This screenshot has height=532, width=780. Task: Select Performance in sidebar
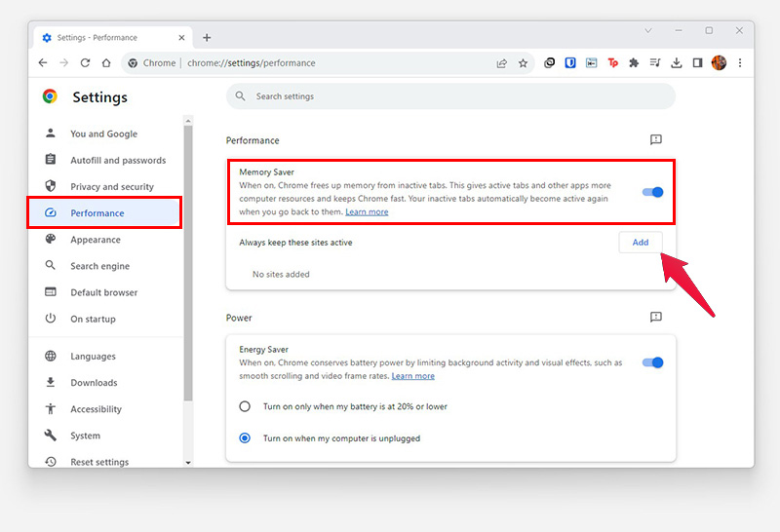[104, 212]
